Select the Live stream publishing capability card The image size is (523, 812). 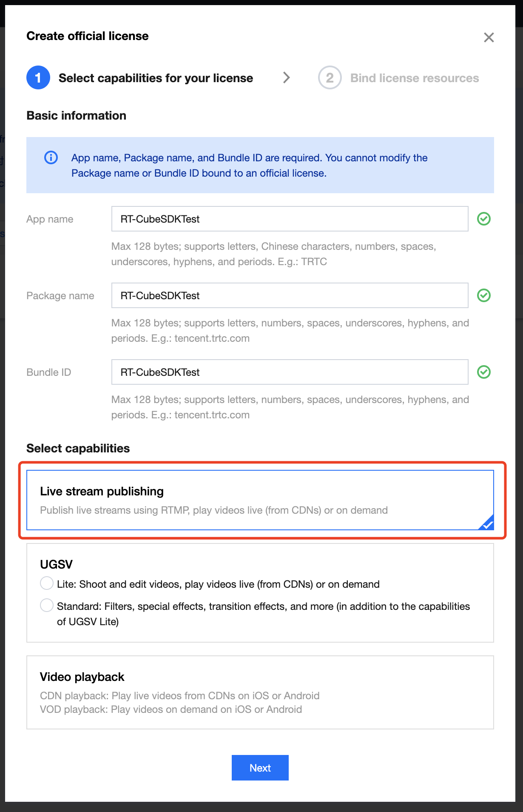click(260, 500)
